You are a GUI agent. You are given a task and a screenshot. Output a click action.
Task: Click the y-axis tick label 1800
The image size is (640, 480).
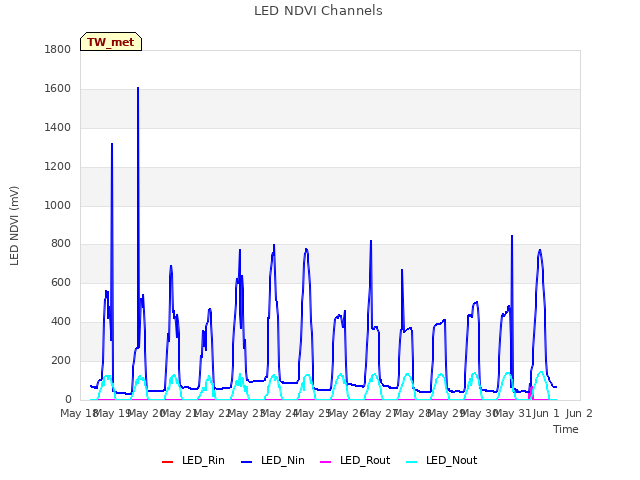pyautogui.click(x=58, y=49)
